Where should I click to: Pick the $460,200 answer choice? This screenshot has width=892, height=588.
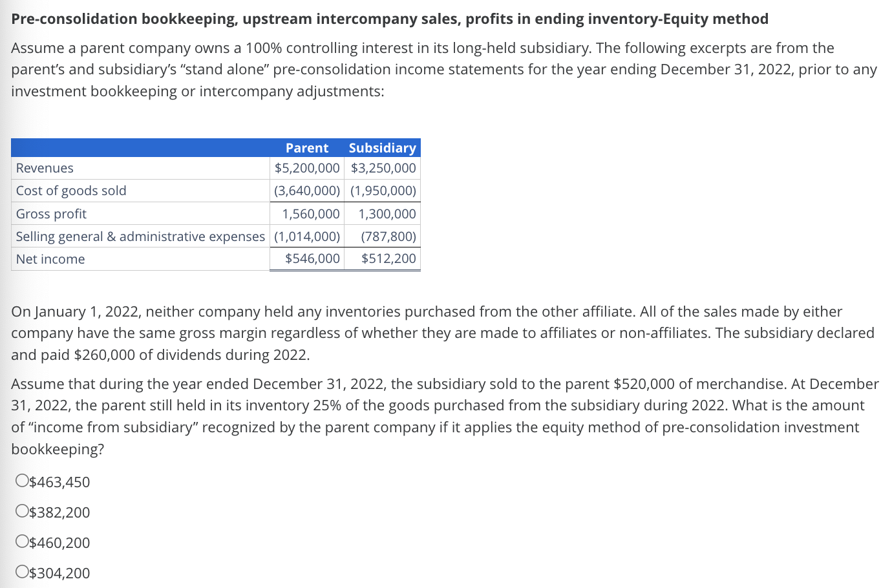pos(22,542)
